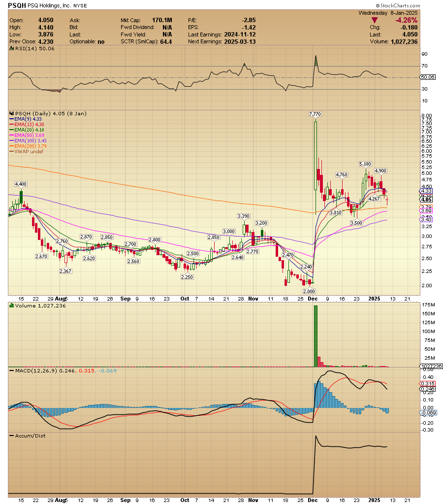Click the 4.05 last price axis tag
Viewport: 443px width, 504px height.
click(426, 200)
